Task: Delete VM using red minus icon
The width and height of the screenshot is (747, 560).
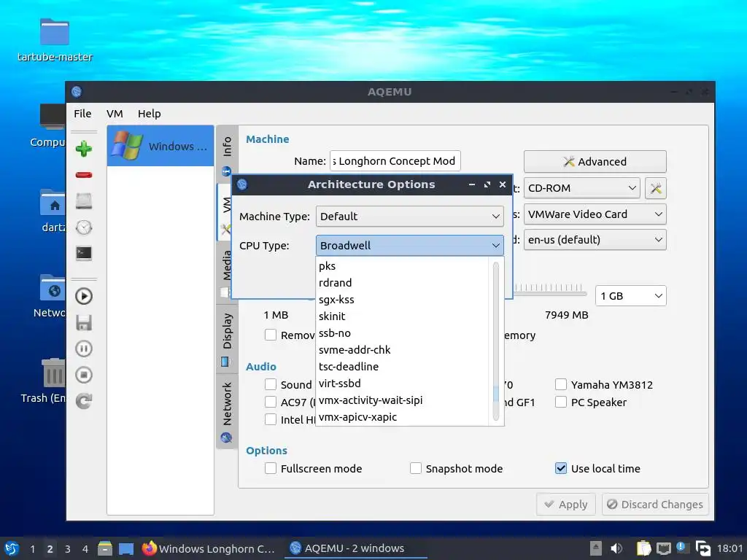Action: (84, 175)
